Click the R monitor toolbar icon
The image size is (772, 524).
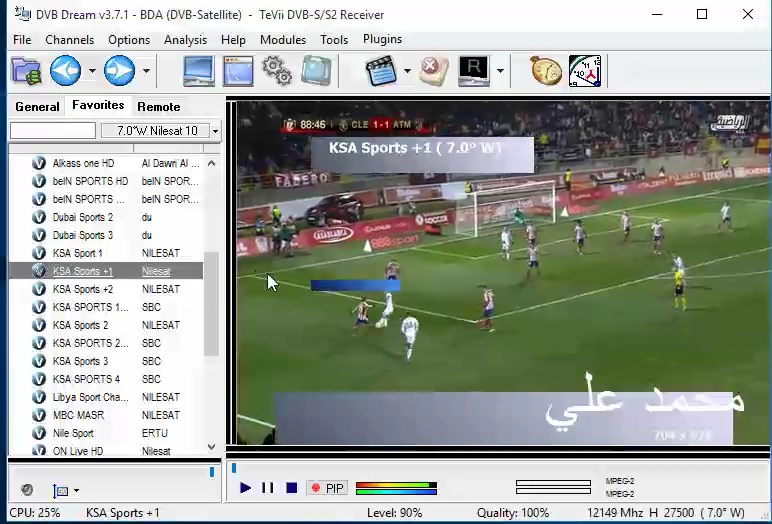pyautogui.click(x=473, y=71)
